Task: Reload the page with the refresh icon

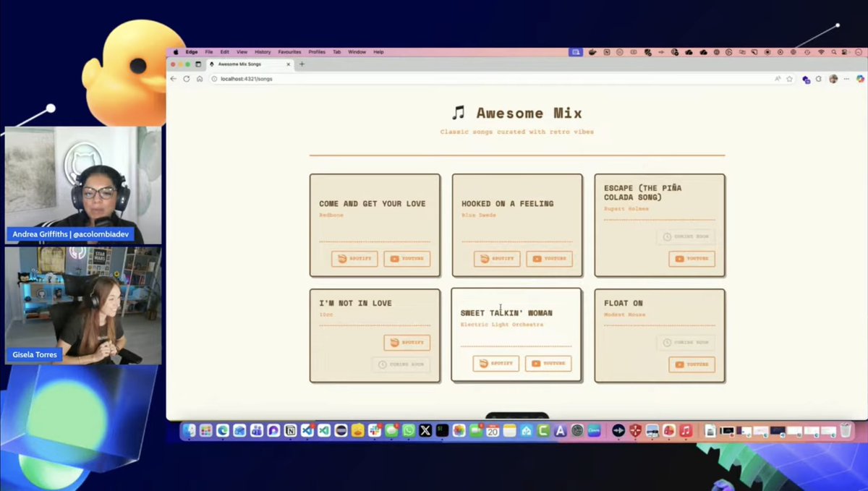Action: tap(187, 79)
